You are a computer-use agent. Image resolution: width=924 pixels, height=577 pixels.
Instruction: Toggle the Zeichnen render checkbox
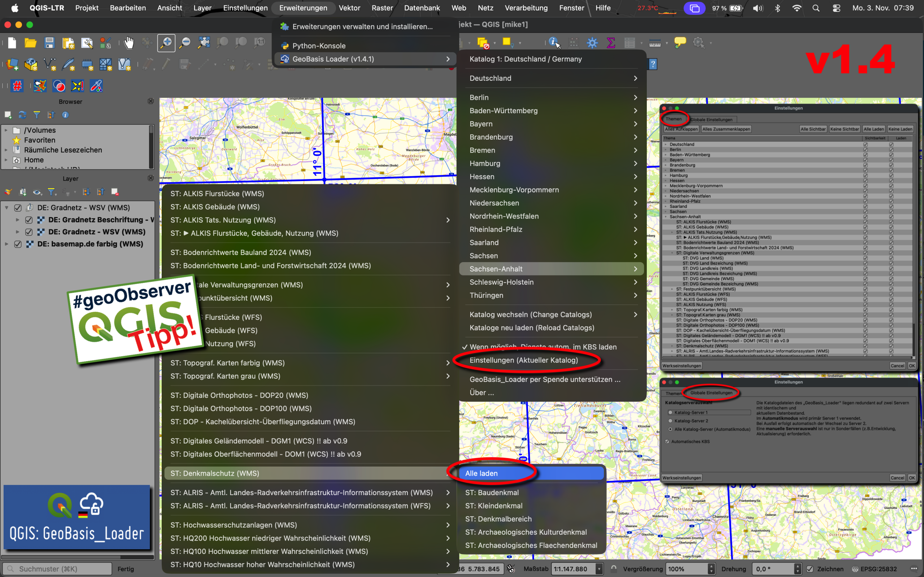(x=810, y=569)
